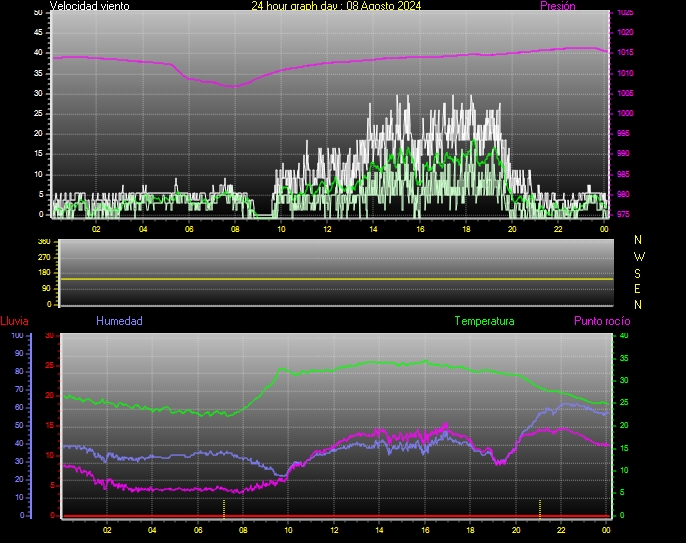Click the 14 hour label under temperature graph
The image size is (686, 543).
pos(379,530)
